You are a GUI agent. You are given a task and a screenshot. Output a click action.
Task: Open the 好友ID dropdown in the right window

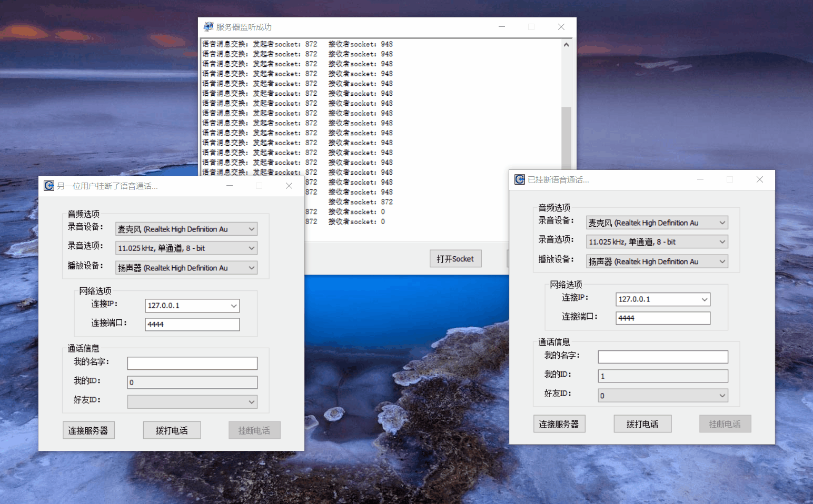coord(721,395)
